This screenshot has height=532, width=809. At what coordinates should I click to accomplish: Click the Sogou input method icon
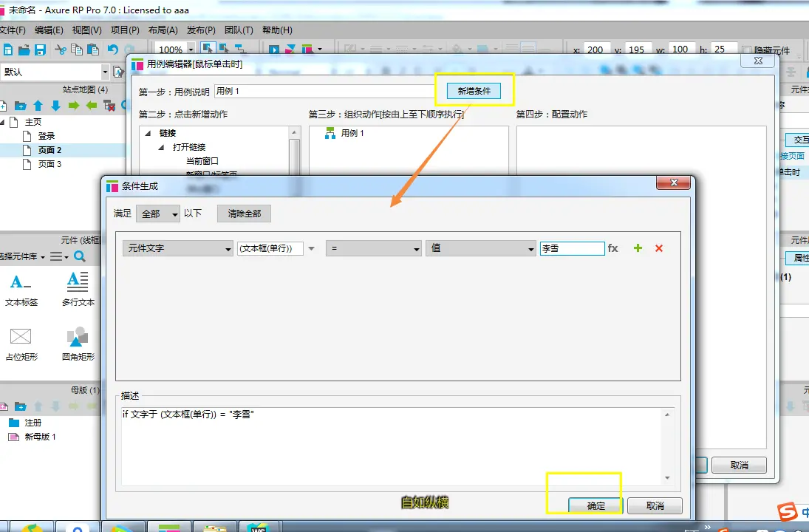point(787,511)
